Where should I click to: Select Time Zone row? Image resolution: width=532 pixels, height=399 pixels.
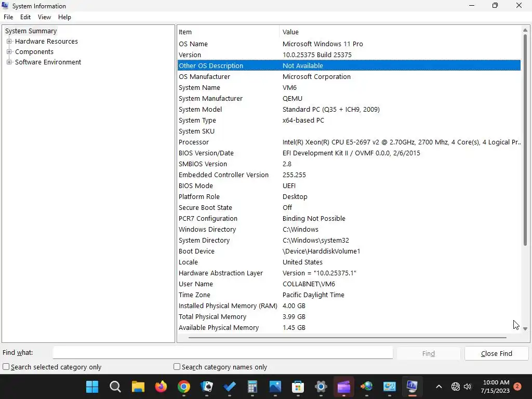tap(349, 295)
